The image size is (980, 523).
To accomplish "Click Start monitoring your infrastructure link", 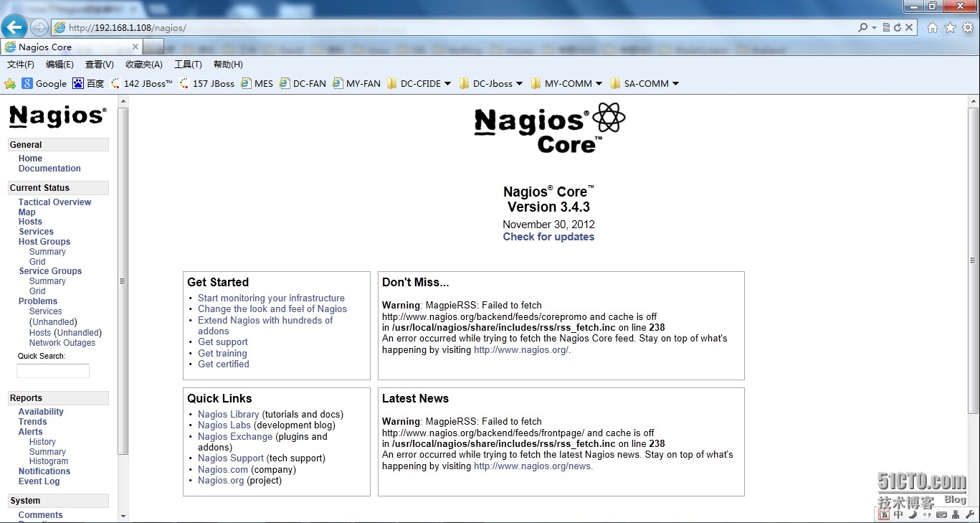I will (x=271, y=298).
